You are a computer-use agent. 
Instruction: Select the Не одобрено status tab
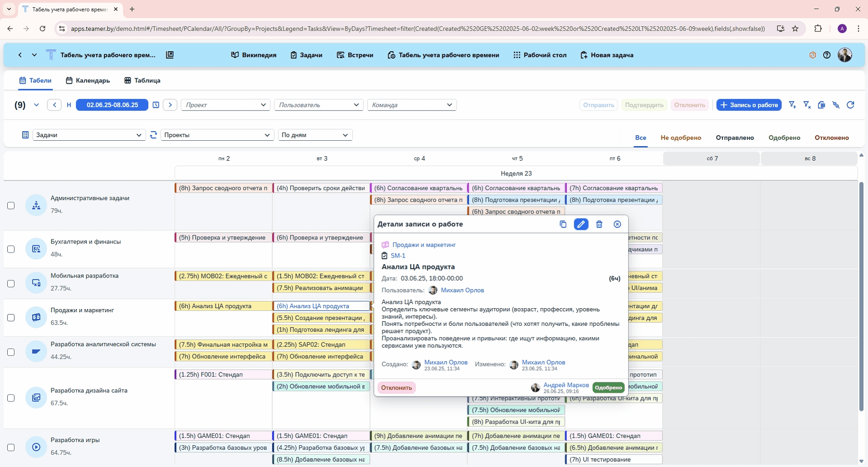pos(681,138)
